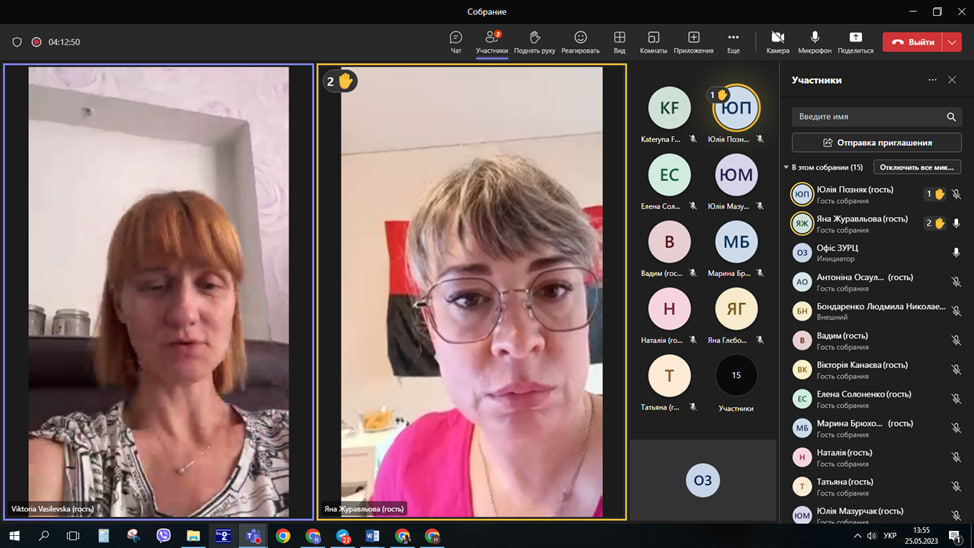Toggle the Камера camera
Image resolution: width=974 pixels, height=548 pixels.
pyautogui.click(x=778, y=42)
